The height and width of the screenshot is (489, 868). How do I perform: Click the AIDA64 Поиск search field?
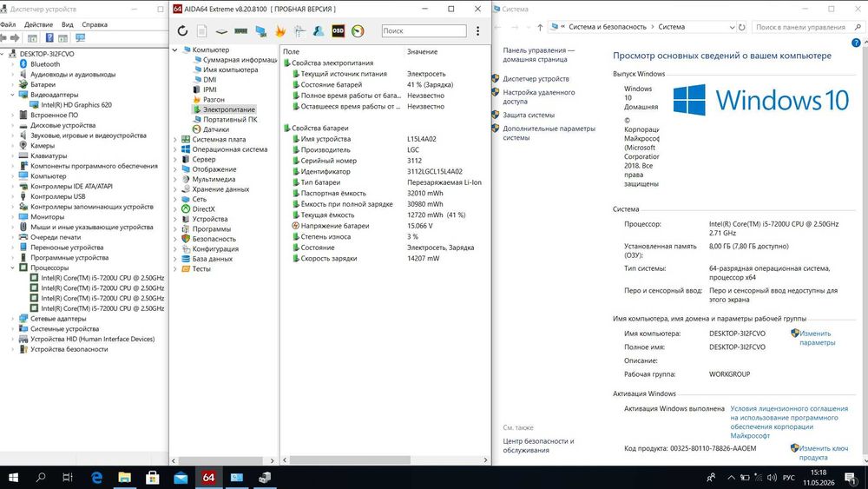point(424,31)
